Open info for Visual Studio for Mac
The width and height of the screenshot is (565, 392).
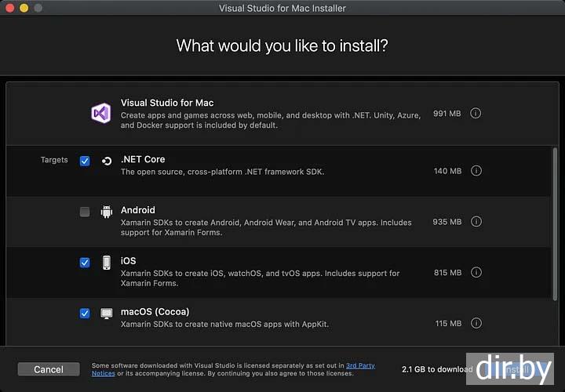(x=476, y=113)
